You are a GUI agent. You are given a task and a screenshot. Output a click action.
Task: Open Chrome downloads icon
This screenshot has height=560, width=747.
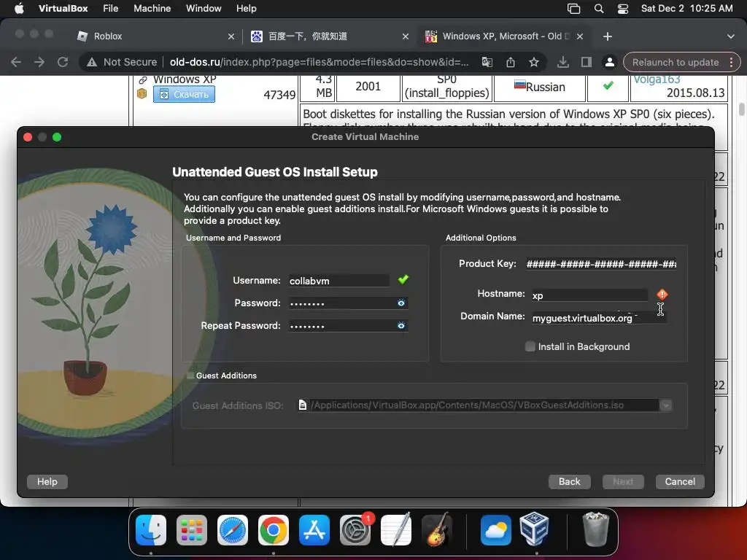[563, 62]
